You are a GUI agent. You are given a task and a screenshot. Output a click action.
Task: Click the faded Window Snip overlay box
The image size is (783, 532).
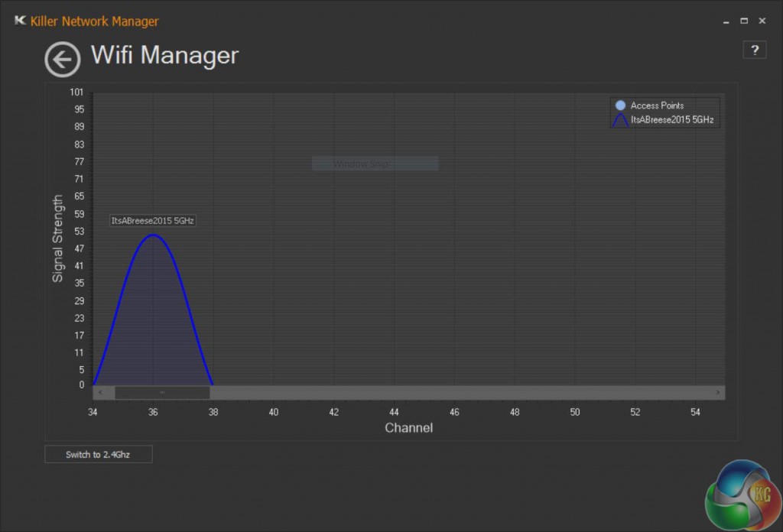pyautogui.click(x=374, y=163)
